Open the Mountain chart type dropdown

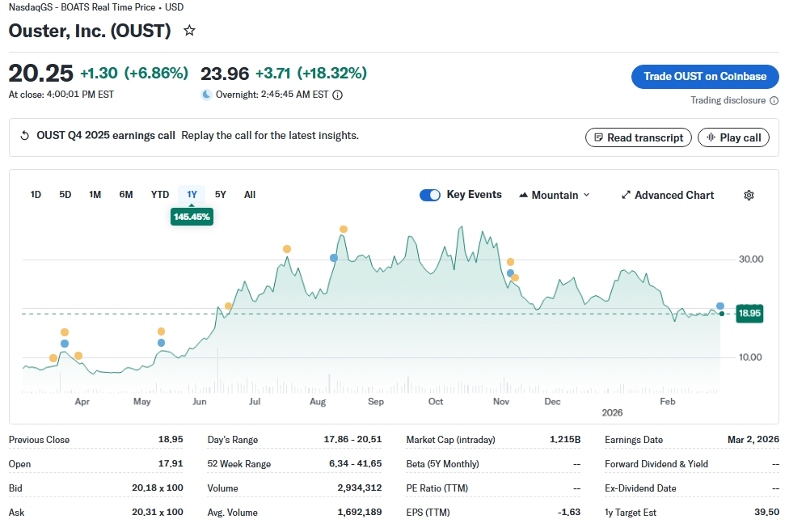555,196
